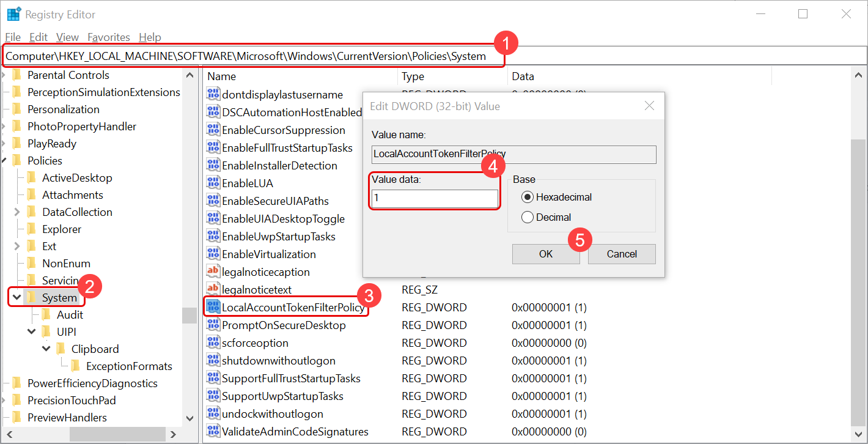The width and height of the screenshot is (868, 444).
Task: Click the PromptOnSecureDesktop value icon
Action: click(213, 325)
